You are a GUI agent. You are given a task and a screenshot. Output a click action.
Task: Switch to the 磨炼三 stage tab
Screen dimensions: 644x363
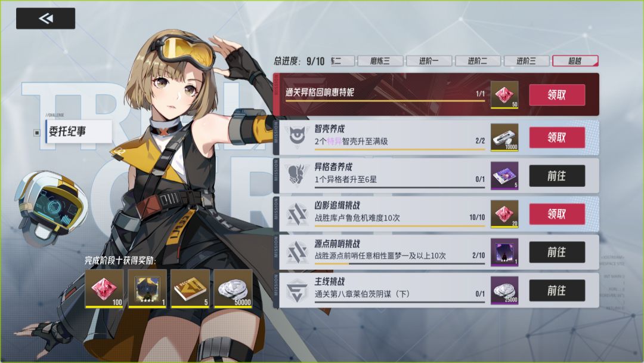pos(380,61)
